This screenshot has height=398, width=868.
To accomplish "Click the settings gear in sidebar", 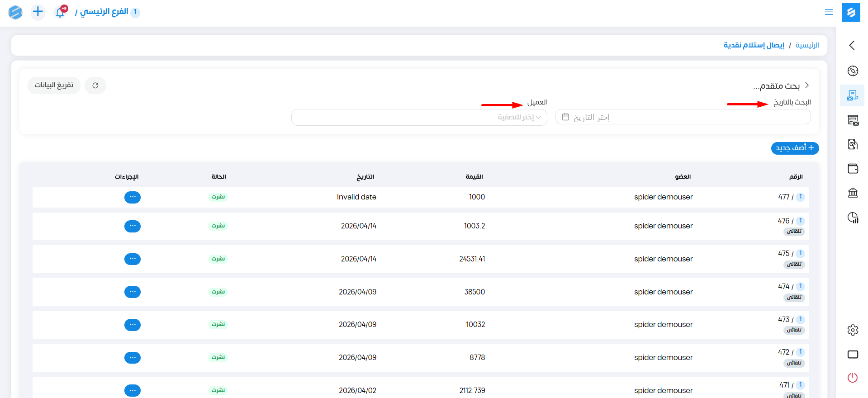I will pyautogui.click(x=853, y=330).
